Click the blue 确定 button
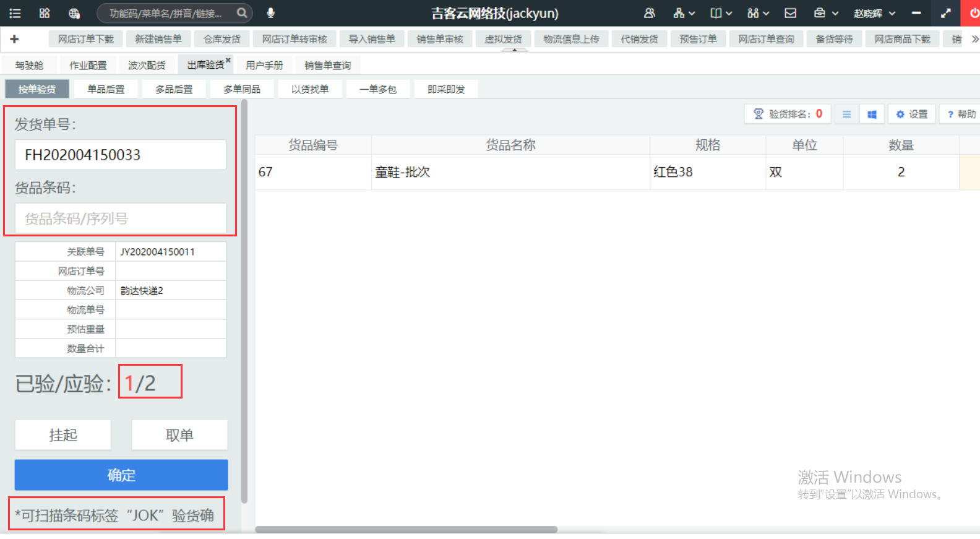This screenshot has width=980, height=539. pos(121,475)
